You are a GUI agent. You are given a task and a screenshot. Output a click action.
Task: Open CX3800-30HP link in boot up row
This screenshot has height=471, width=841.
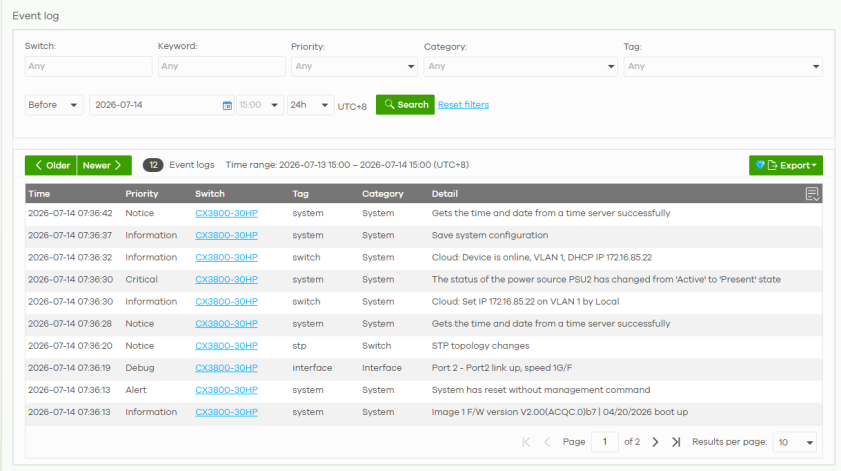coord(226,412)
